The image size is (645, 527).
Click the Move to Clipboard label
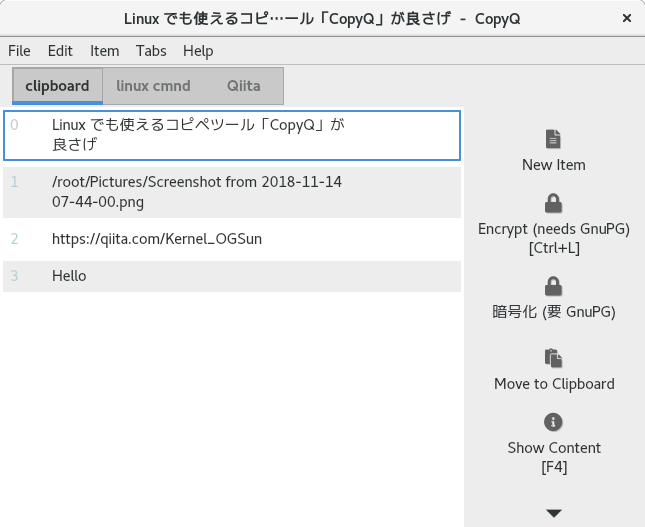554,384
